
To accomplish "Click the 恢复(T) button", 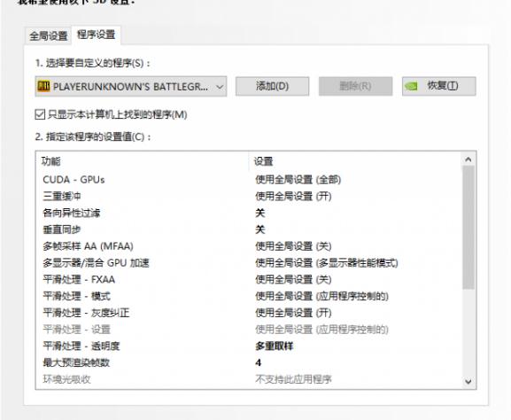I will pos(439,87).
